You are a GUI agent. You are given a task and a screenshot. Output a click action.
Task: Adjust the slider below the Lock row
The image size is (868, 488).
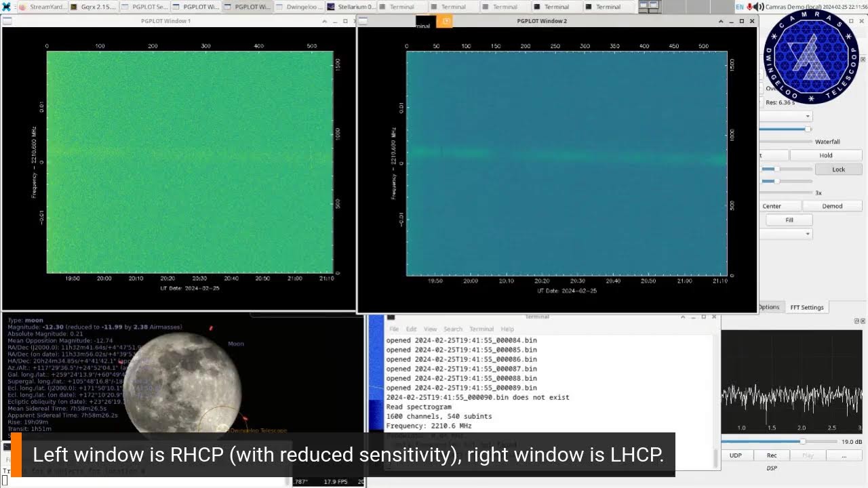click(786, 181)
